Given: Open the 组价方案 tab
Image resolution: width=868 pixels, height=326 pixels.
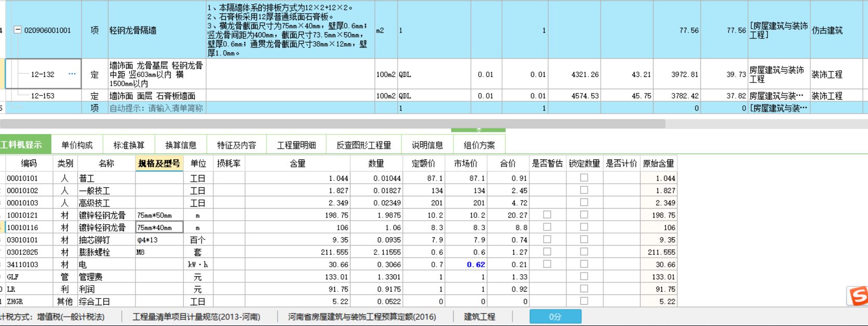Looking at the screenshot, I should [479, 145].
